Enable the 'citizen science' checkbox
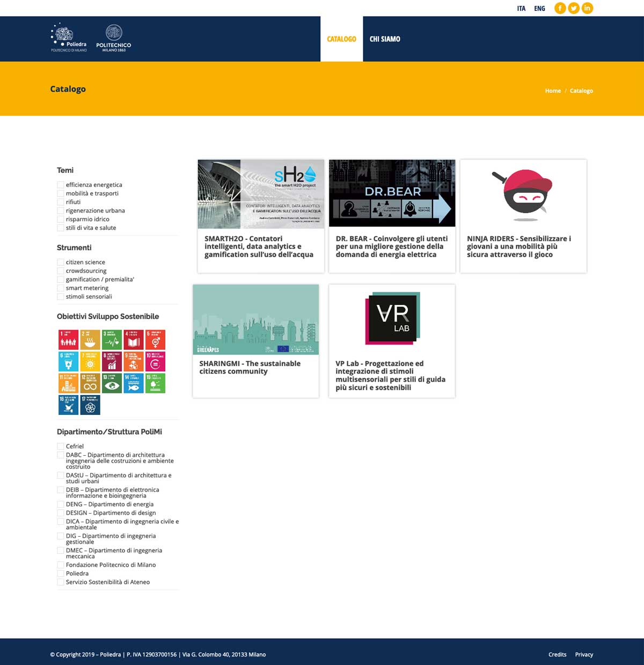This screenshot has width=644, height=665. tap(61, 262)
